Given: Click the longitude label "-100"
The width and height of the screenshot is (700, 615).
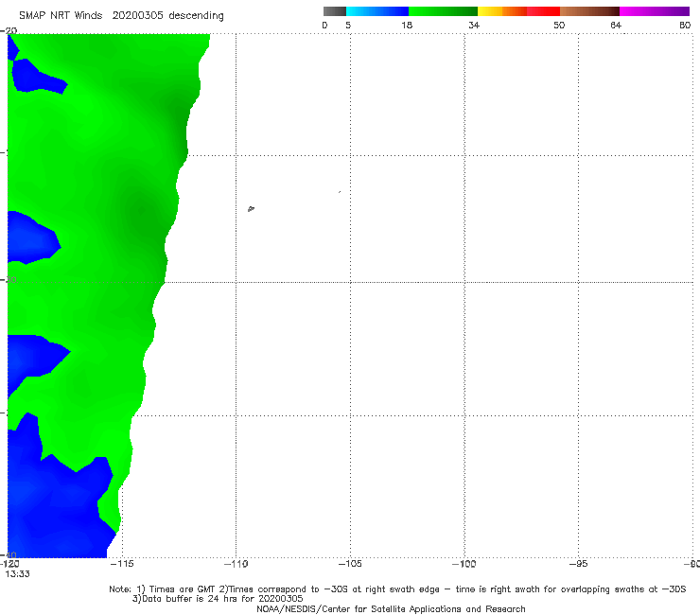Looking at the screenshot, I should click(464, 564).
